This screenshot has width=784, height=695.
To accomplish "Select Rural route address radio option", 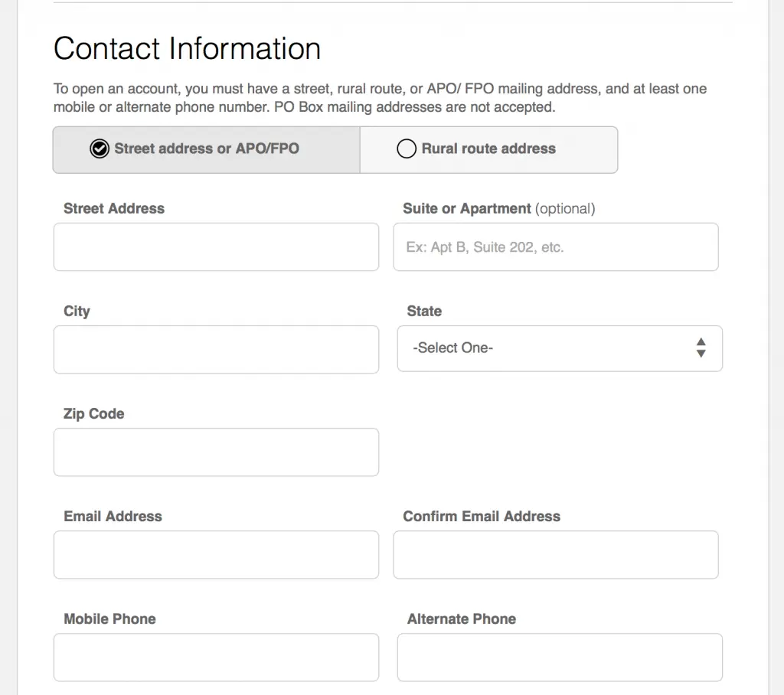I will coord(488,149).
